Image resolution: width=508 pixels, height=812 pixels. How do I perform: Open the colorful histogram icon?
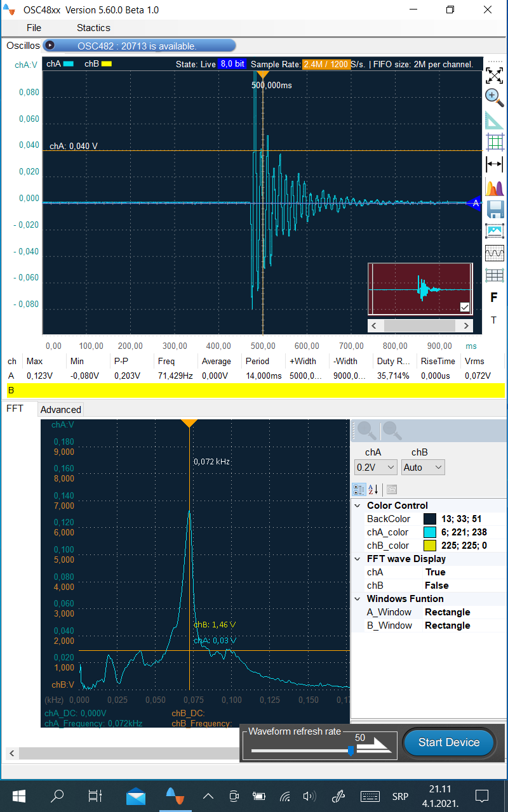pyautogui.click(x=494, y=188)
